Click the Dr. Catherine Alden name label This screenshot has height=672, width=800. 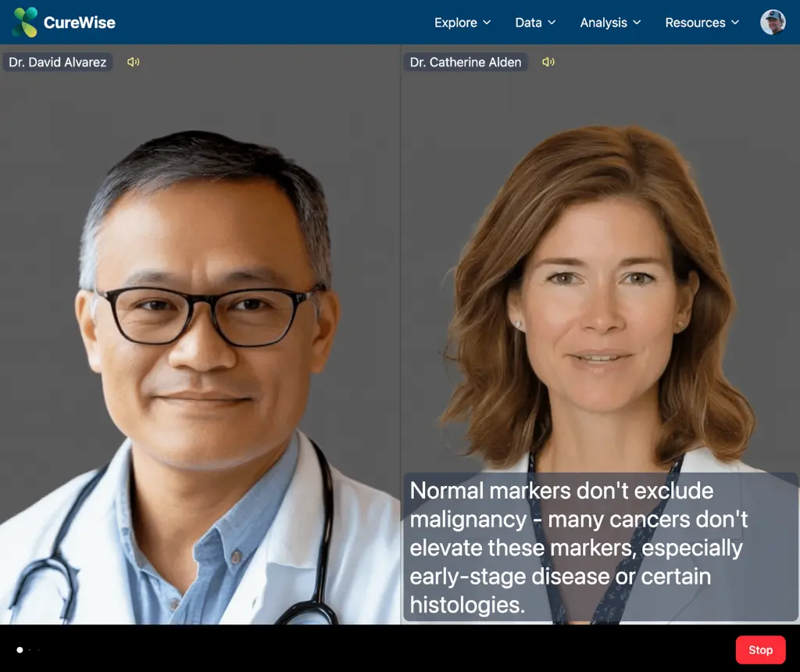point(466,63)
